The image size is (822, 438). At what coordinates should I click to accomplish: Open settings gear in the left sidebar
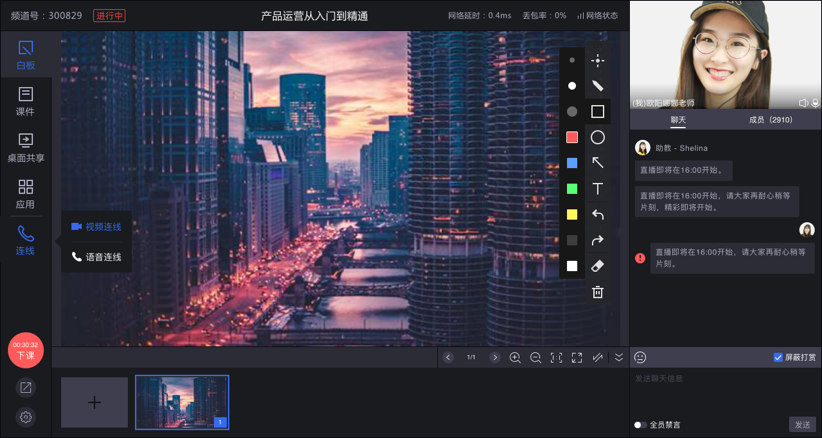tap(26, 417)
